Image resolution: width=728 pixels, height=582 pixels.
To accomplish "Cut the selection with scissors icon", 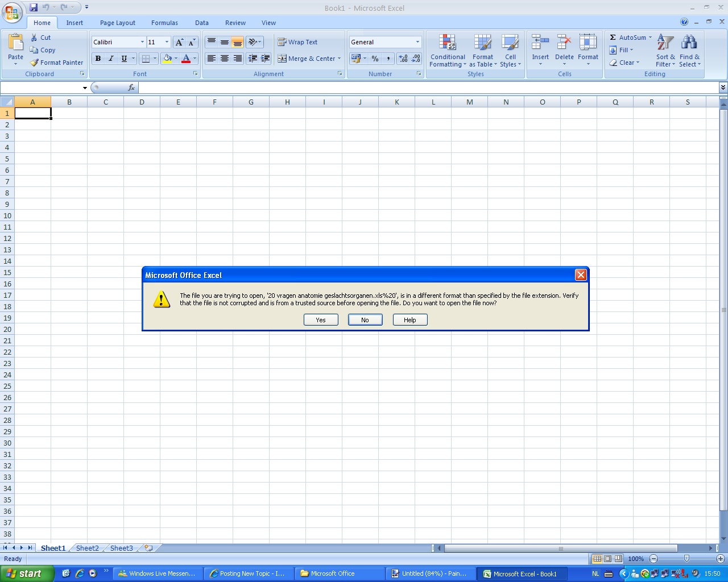I will (34, 38).
